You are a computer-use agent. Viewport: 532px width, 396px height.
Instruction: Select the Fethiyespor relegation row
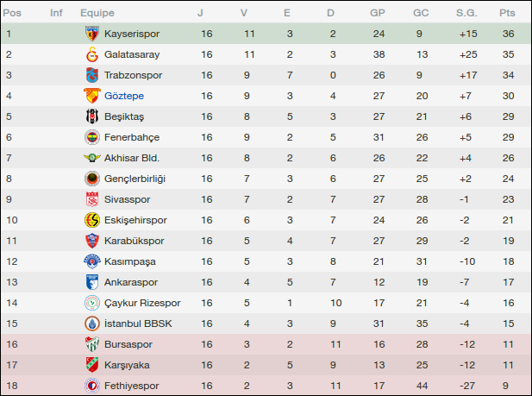point(266,386)
